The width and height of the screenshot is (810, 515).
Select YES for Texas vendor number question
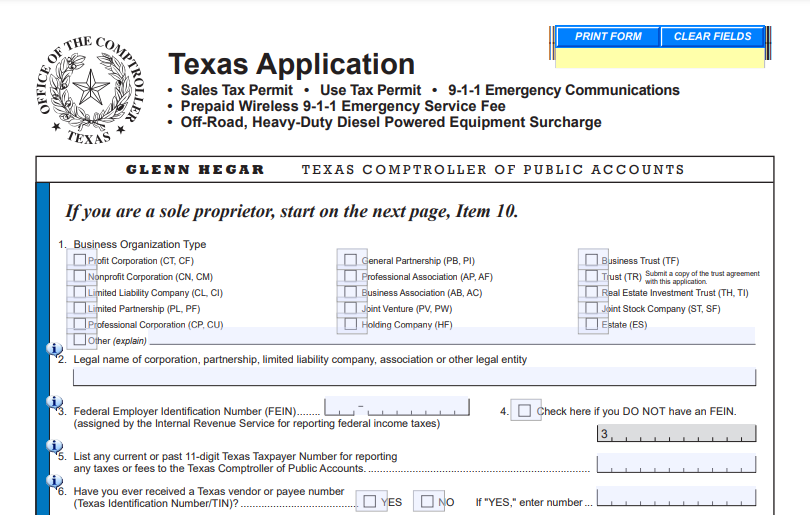pyautogui.click(x=369, y=501)
